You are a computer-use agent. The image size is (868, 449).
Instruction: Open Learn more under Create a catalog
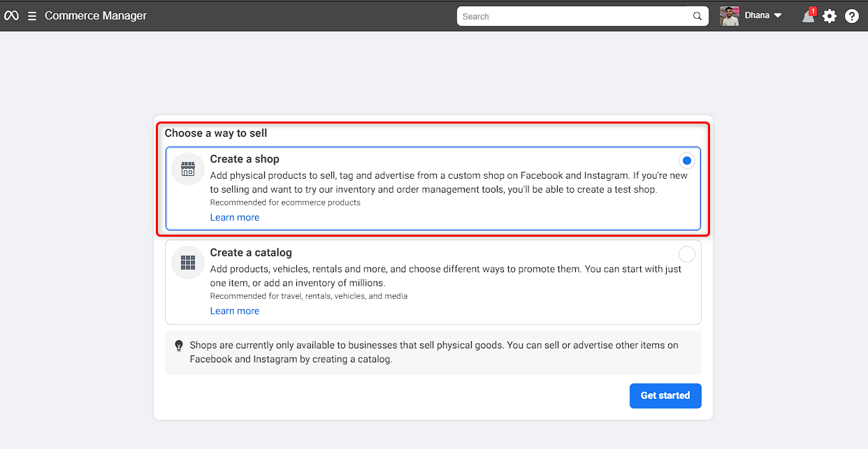coord(235,311)
